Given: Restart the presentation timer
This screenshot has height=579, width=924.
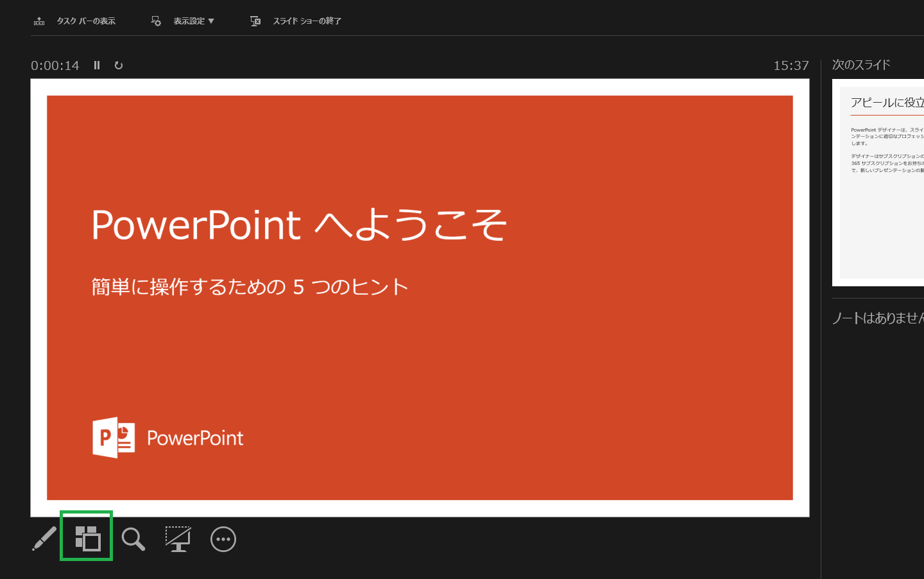Looking at the screenshot, I should tap(119, 65).
